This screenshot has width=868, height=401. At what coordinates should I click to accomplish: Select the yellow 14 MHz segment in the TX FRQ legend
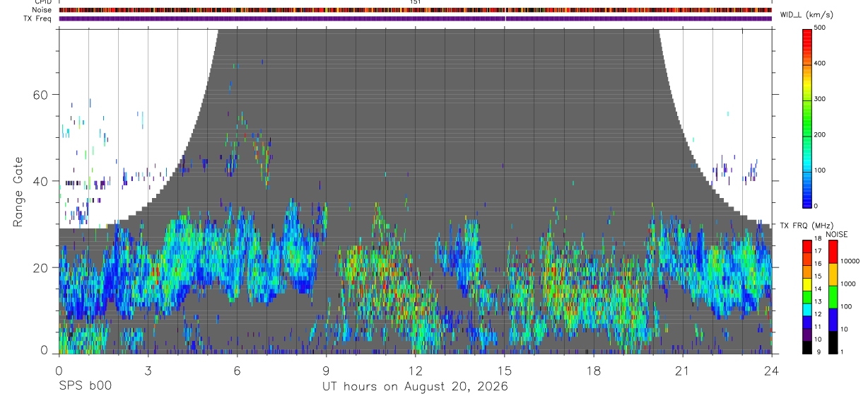[x=807, y=284]
